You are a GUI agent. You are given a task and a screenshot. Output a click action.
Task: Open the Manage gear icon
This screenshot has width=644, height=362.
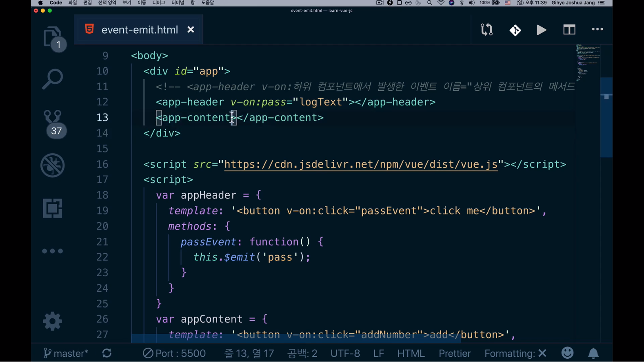pyautogui.click(x=52, y=321)
